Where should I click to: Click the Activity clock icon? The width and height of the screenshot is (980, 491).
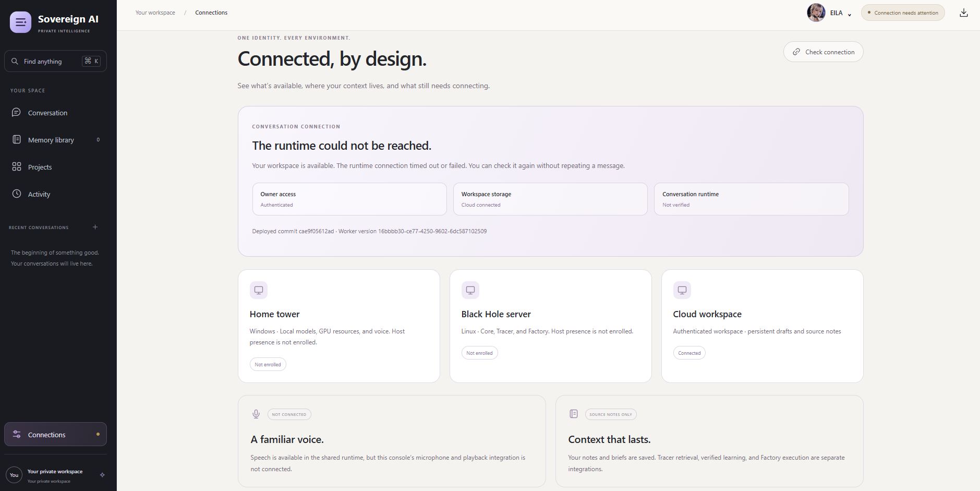17,194
